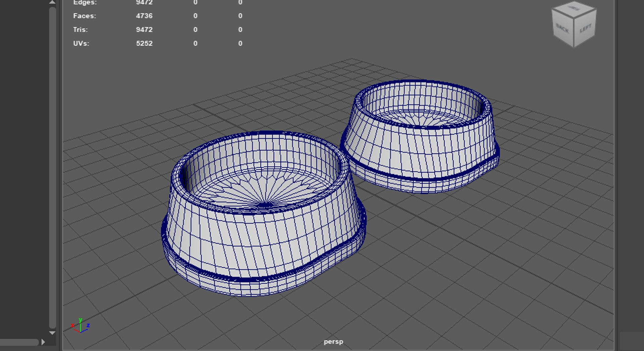The image size is (644, 351).
Task: Click the 'Faces:' heads-up display label
Action: [x=85, y=16]
